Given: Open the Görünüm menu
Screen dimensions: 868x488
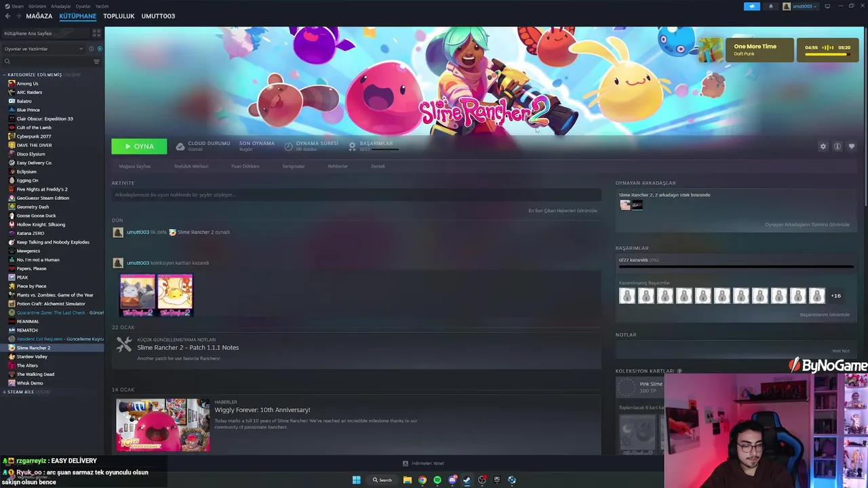Looking at the screenshot, I should point(36,6).
